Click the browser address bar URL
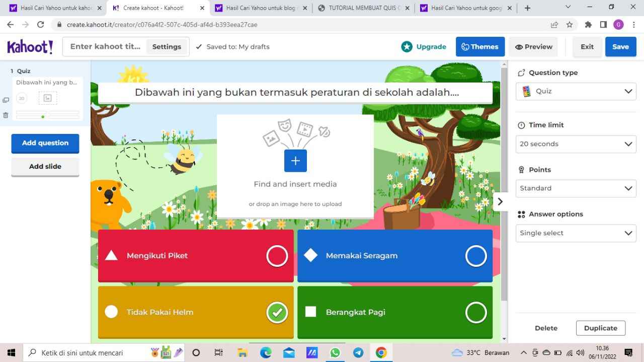This screenshot has width=644, height=362. click(x=162, y=25)
